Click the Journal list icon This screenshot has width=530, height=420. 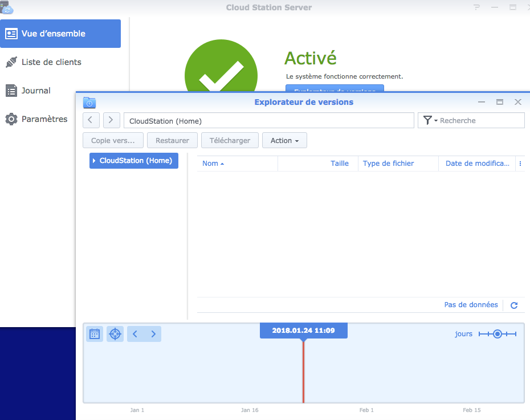(x=11, y=91)
